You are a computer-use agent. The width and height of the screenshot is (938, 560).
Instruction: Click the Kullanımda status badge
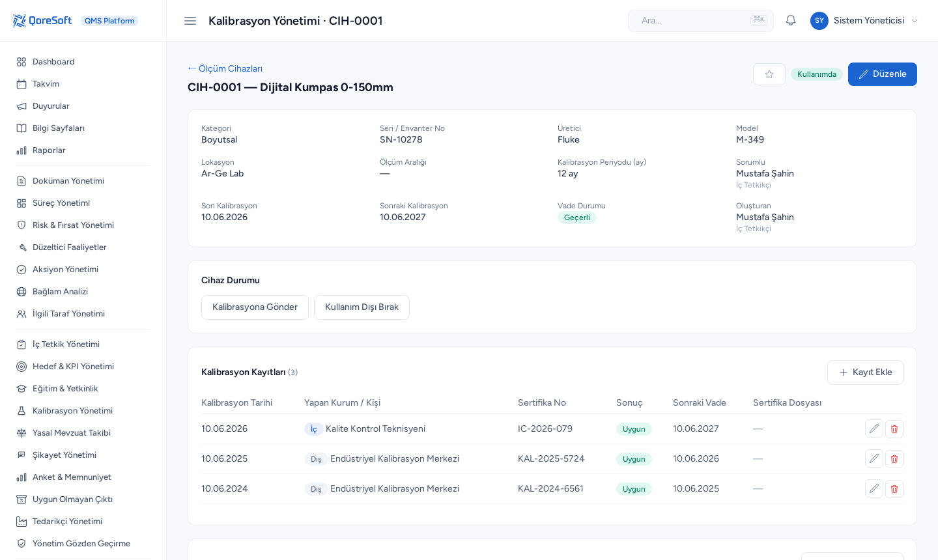(x=817, y=74)
